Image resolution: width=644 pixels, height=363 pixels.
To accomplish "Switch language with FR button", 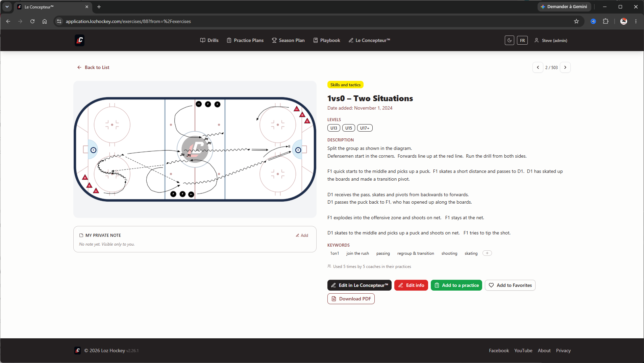I will point(522,40).
